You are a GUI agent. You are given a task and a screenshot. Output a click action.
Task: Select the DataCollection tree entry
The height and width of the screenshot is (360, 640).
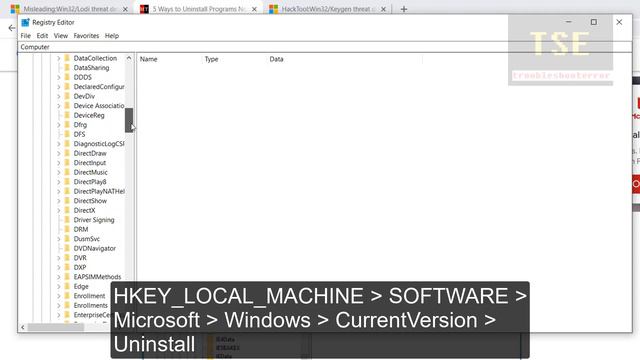[x=95, y=58]
